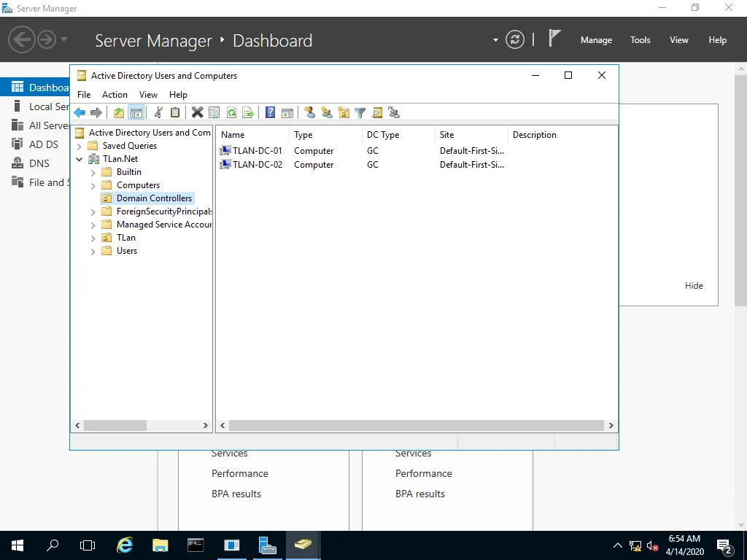Create a new user with the toolbar icon
747x560 pixels.
[x=309, y=113]
